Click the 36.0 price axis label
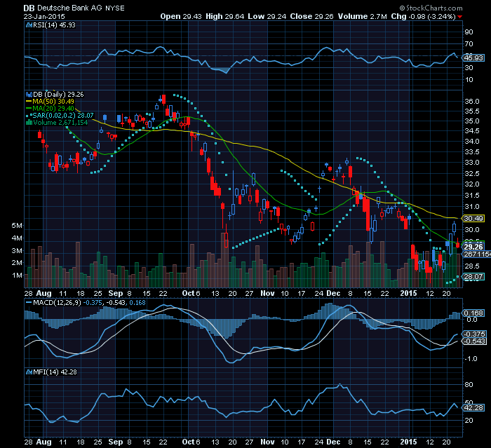Screen dimensions: 491x448 tap(472, 101)
